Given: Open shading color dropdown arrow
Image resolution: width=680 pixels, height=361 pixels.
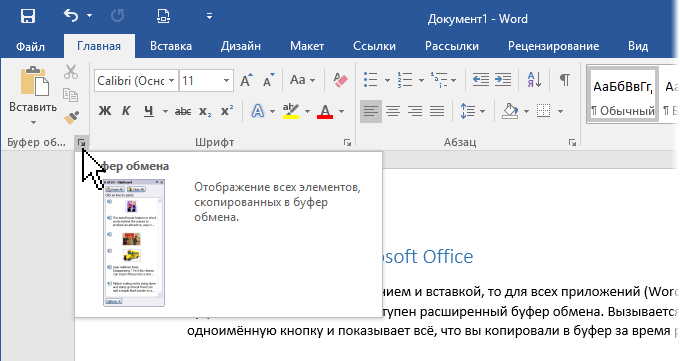Looking at the screenshot, I should tap(526, 112).
